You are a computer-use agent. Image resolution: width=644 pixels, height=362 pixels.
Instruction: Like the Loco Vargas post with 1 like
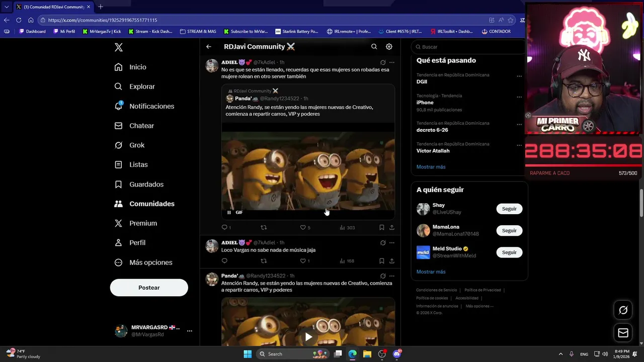[305, 261]
